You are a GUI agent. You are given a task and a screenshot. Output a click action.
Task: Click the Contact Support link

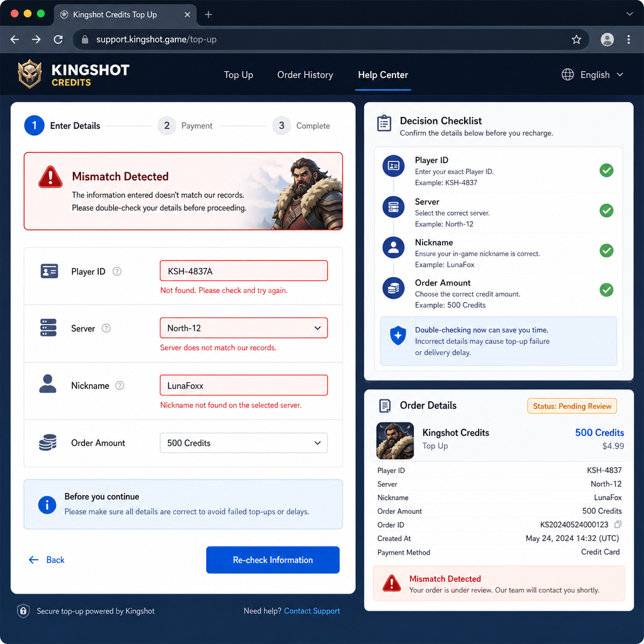312,611
